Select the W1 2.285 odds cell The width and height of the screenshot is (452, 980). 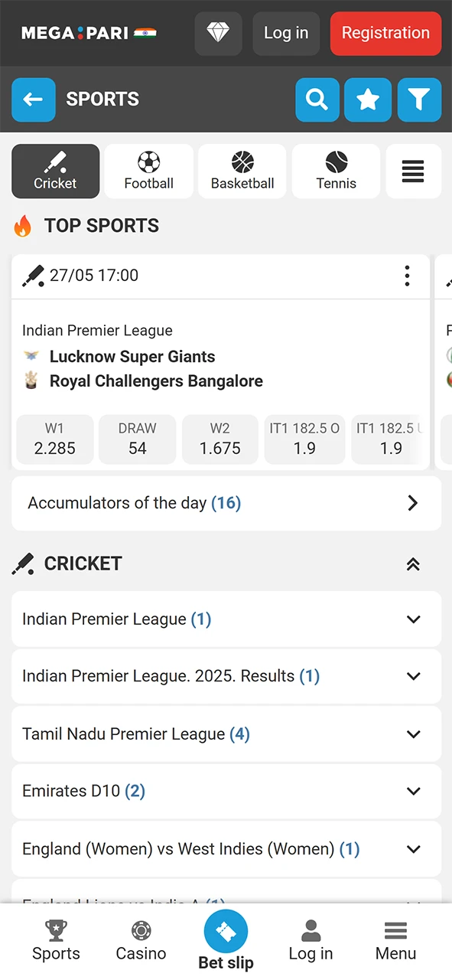[x=54, y=439]
